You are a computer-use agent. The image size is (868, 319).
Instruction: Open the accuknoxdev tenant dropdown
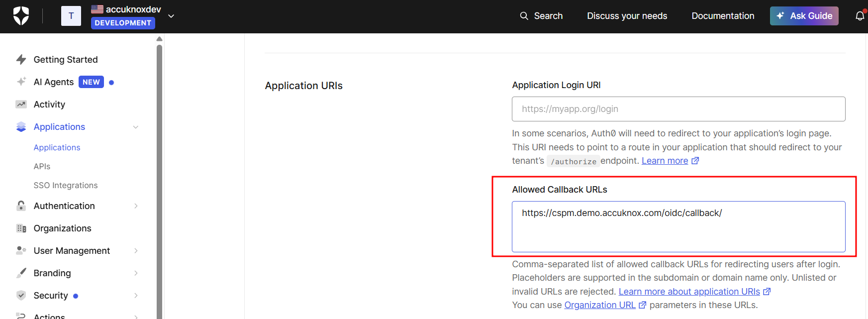click(171, 16)
